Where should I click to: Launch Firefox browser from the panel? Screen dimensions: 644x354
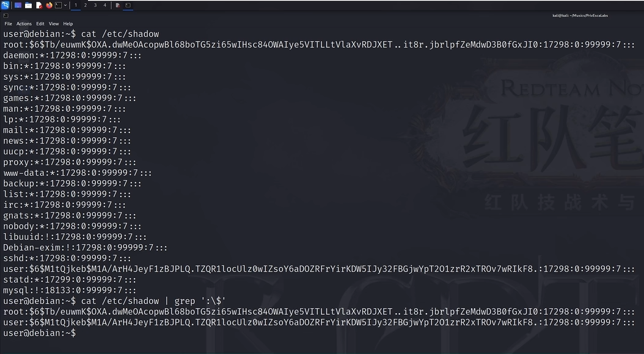pyautogui.click(x=49, y=5)
